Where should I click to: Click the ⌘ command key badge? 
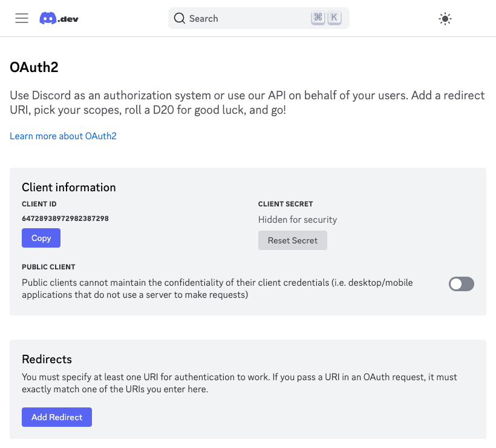318,18
